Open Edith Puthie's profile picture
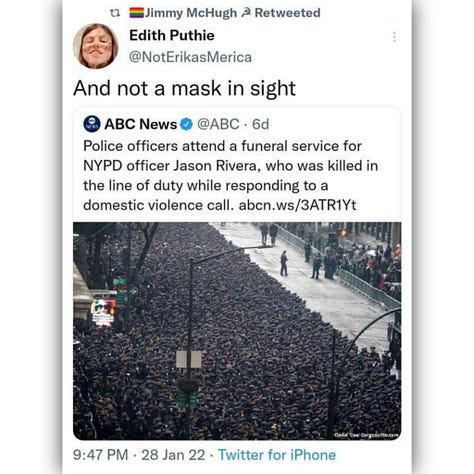Image resolution: width=474 pixels, height=474 pixels. click(96, 46)
